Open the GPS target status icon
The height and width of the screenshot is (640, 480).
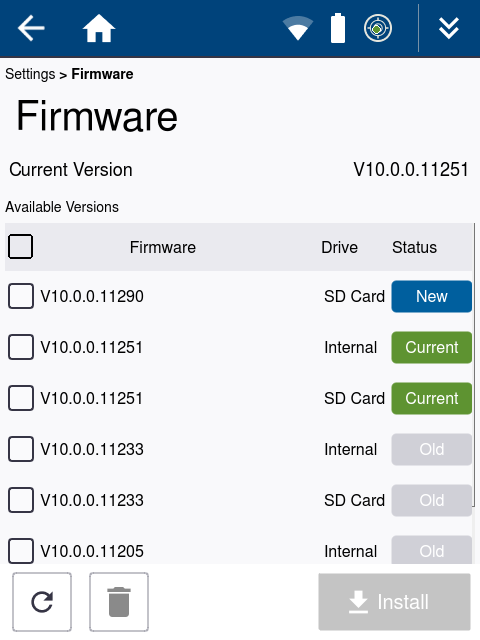(x=378, y=28)
